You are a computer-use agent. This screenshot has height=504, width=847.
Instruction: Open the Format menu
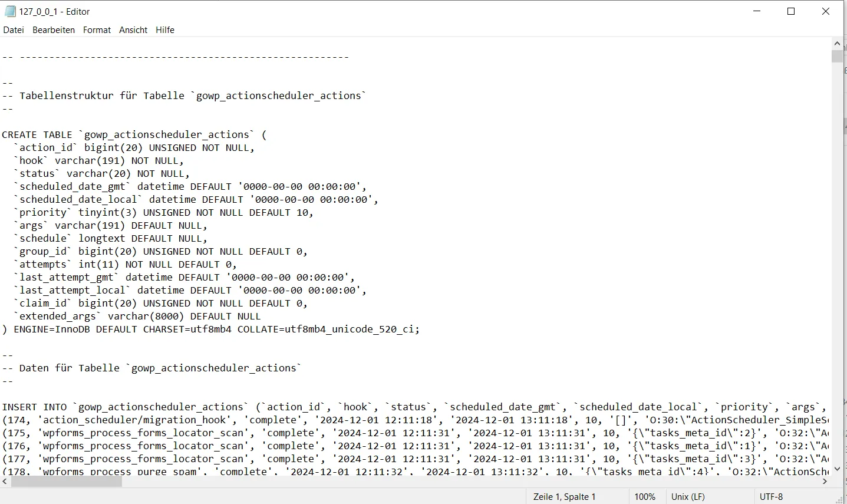97,30
